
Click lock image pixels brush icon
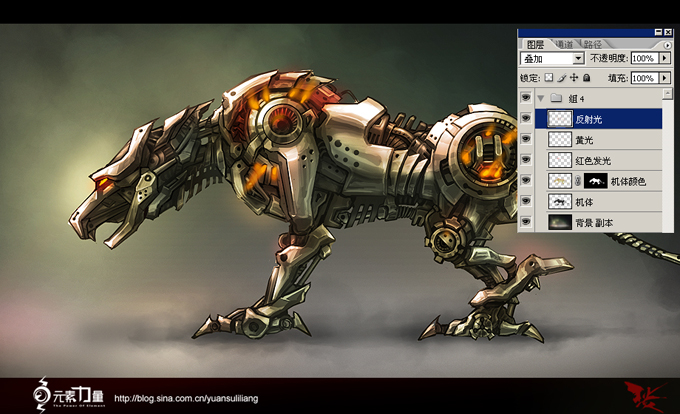(562, 78)
